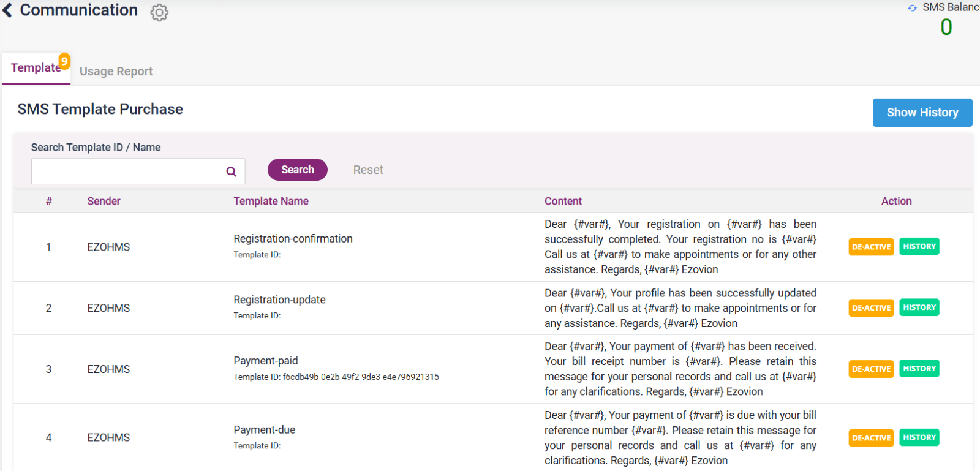The height and width of the screenshot is (471, 980).
Task: Open the Communication settings gear
Action: 159,12
